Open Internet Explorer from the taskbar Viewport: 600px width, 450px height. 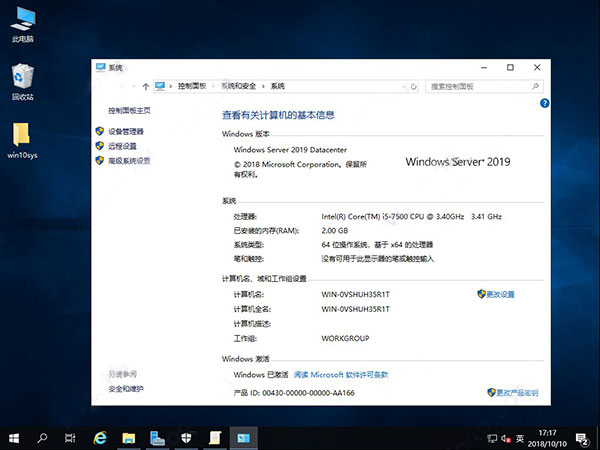[100, 437]
